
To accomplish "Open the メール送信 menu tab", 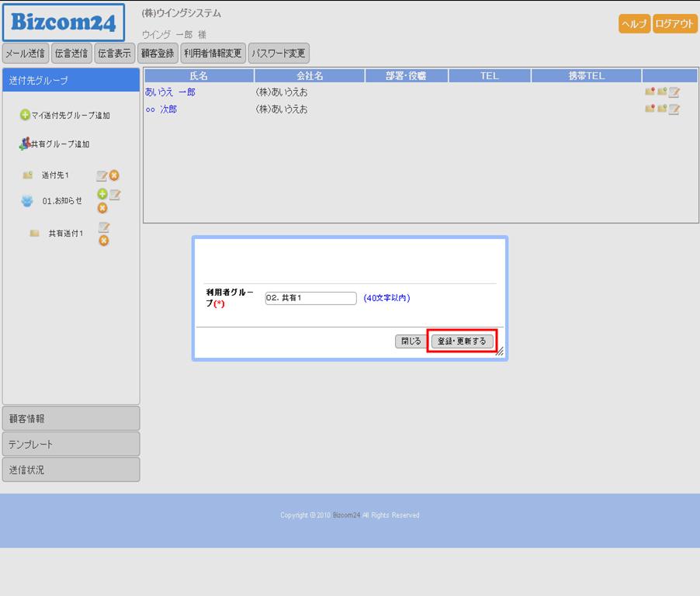I will click(x=26, y=54).
